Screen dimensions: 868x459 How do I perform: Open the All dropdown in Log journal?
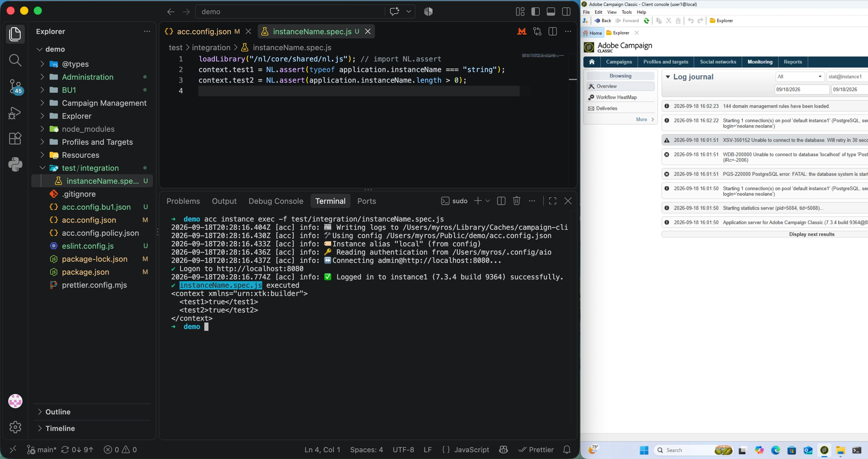click(x=800, y=77)
